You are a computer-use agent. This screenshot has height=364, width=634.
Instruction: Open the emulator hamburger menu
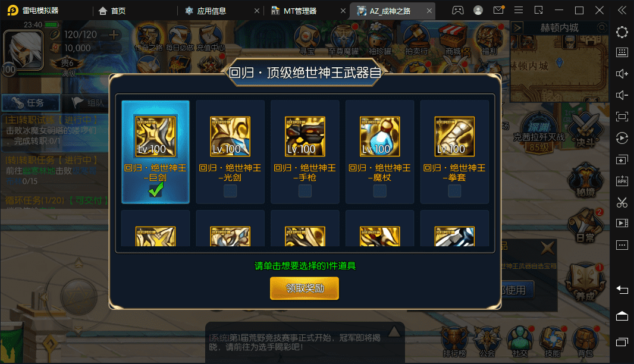pos(519,10)
